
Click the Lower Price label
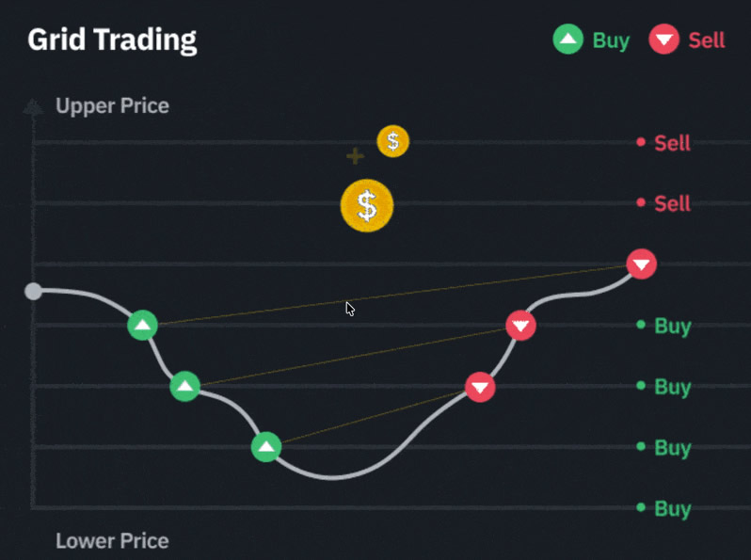coord(112,541)
